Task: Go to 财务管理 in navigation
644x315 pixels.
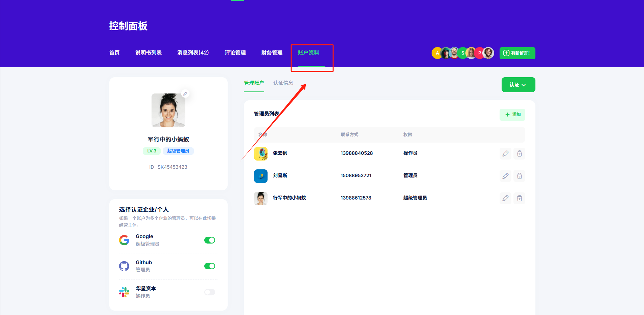Action: point(272,53)
